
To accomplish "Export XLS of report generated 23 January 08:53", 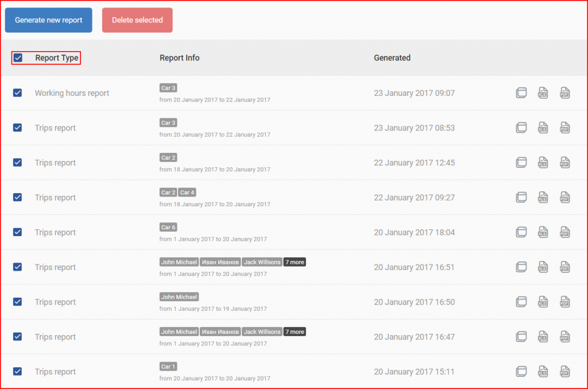I will [543, 128].
